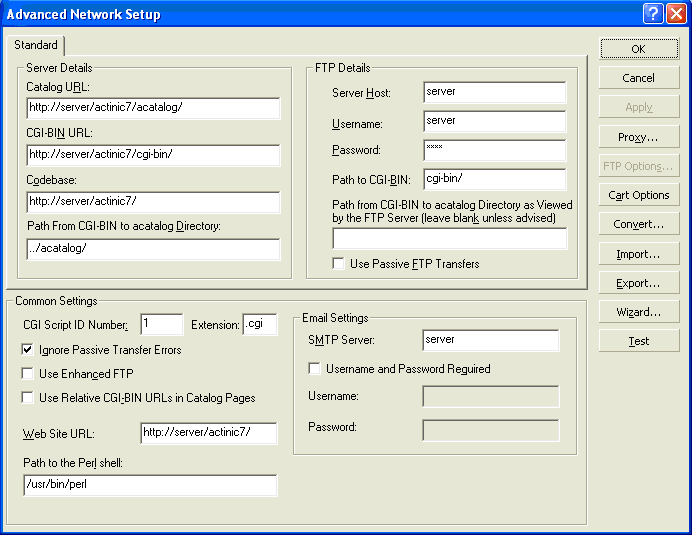Tick Use Relative CGI-BIN URLs checkbox
The image size is (692, 535).
click(x=27, y=397)
